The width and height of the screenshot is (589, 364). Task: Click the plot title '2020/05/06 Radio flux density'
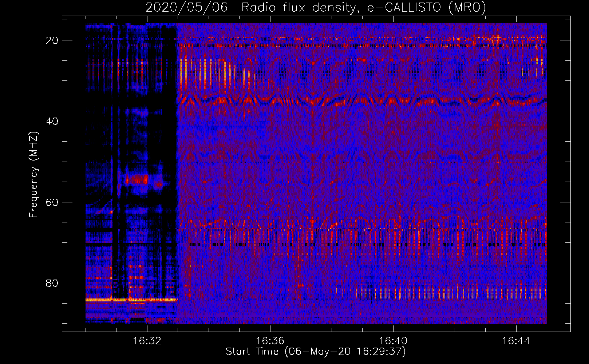pos(316,7)
